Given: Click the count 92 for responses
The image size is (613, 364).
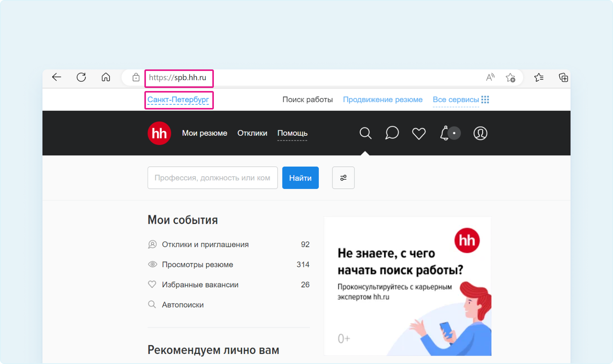Looking at the screenshot, I should [305, 244].
